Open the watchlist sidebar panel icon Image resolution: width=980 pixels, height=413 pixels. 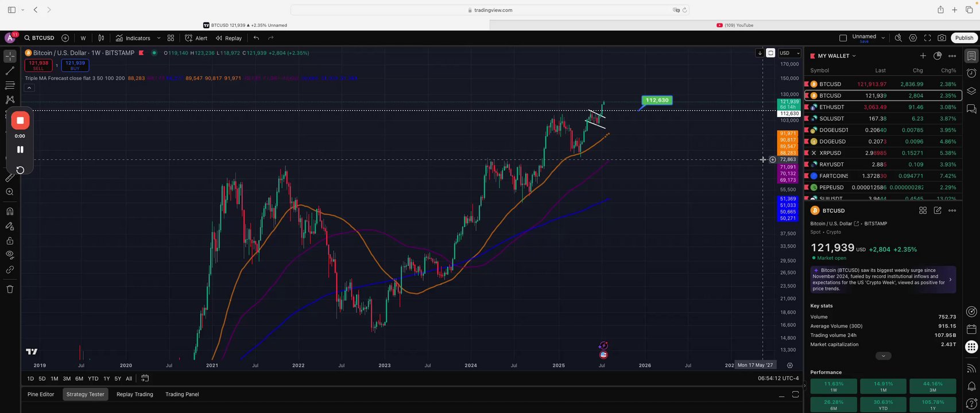pos(971,56)
